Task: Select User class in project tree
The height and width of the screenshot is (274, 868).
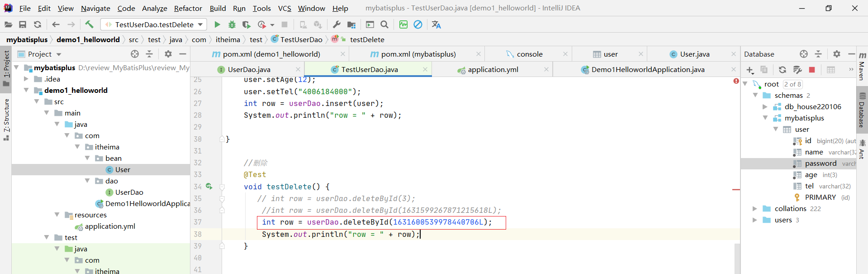Action: coord(123,169)
